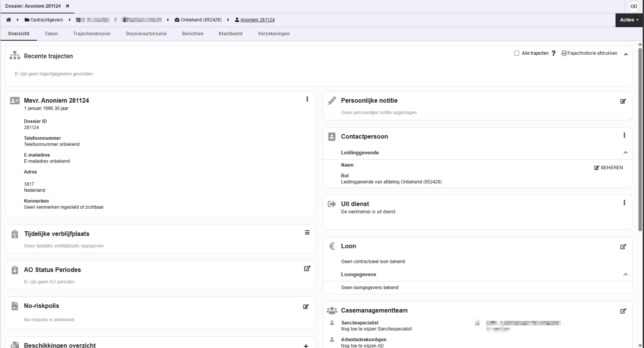Viewport: 644px width, 348px height.
Task: Click the Persoonlijke notitie pencil icon
Action: click(332, 100)
